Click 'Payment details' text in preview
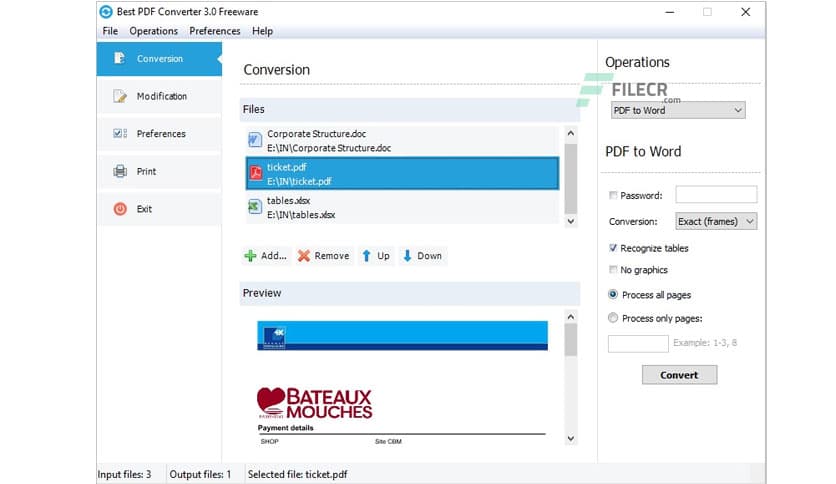836x484 pixels. 286,427
